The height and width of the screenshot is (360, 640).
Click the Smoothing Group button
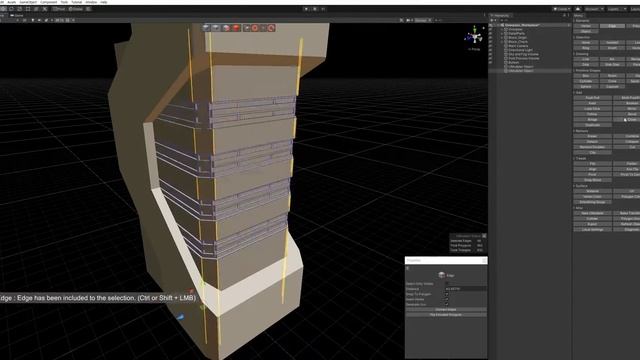coord(593,202)
